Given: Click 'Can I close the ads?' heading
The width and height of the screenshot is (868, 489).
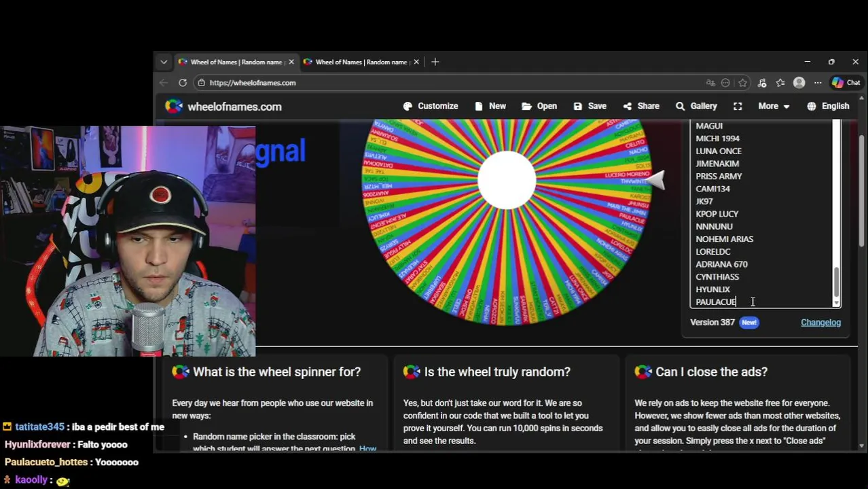Looking at the screenshot, I should 711,372.
